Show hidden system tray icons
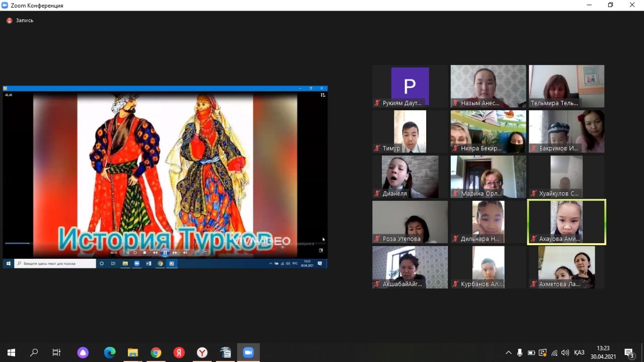This screenshot has width=644, height=362. [x=509, y=353]
